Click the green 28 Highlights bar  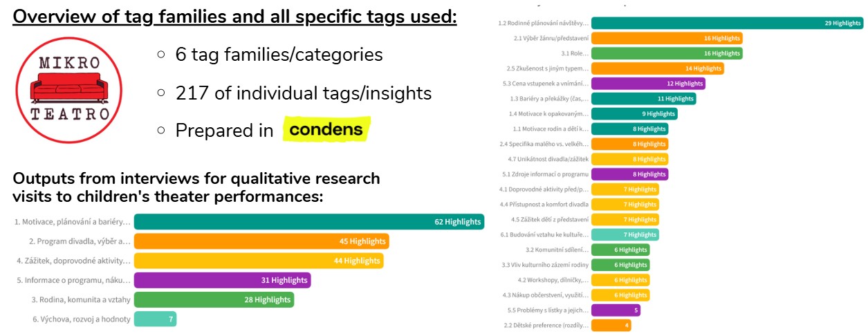(x=214, y=299)
